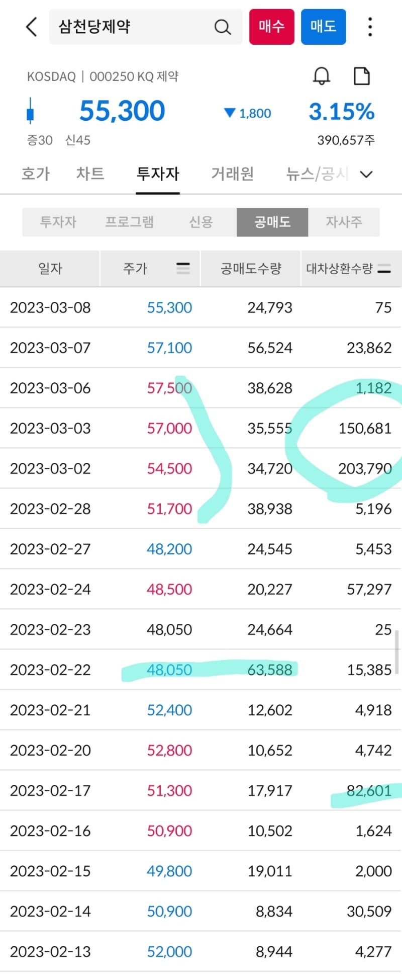Open the 거래원 tab
402x980 pixels.
[x=232, y=174]
